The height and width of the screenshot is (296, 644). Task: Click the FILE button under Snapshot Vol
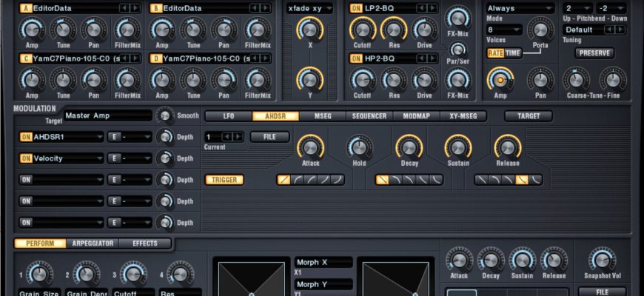[x=602, y=292]
